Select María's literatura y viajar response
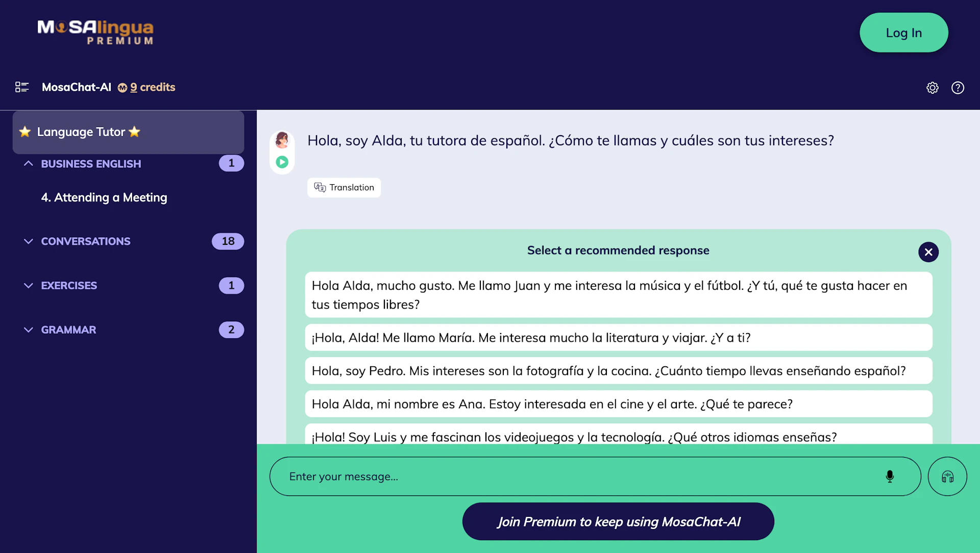This screenshot has height=553, width=980. (x=619, y=338)
